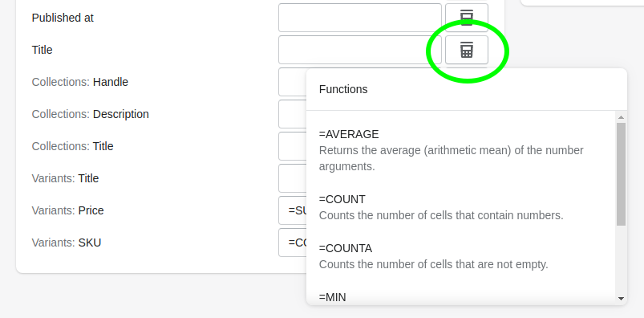Viewport: 644px width, 318px height.
Task: Click the 'Collections: Title' label
Action: point(73,146)
